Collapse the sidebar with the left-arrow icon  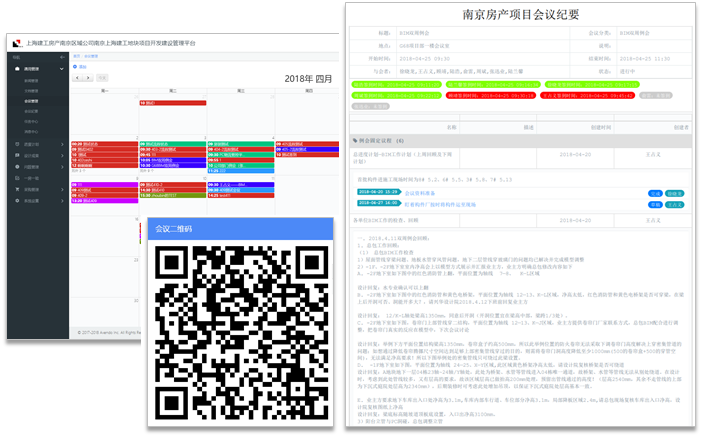tap(62, 57)
